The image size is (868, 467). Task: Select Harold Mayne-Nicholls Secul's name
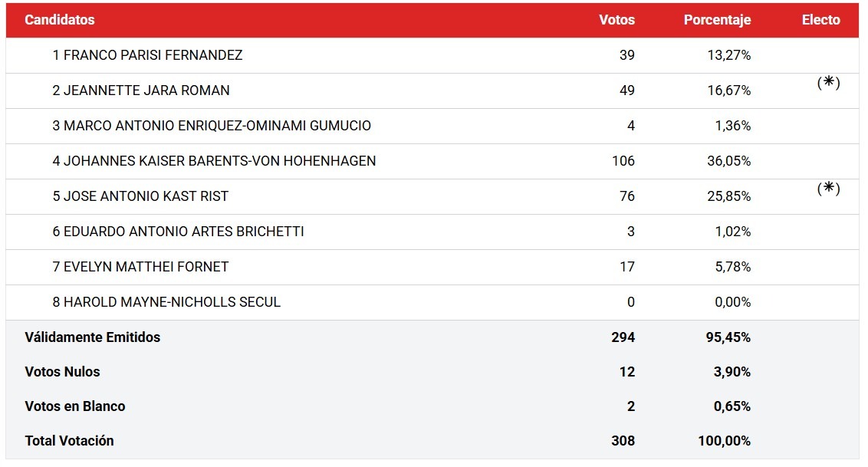(x=166, y=302)
